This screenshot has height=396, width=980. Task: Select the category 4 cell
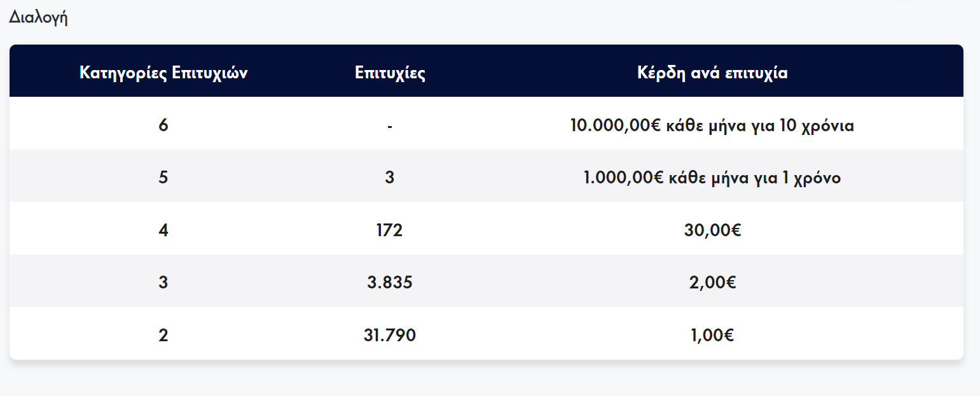tap(163, 230)
